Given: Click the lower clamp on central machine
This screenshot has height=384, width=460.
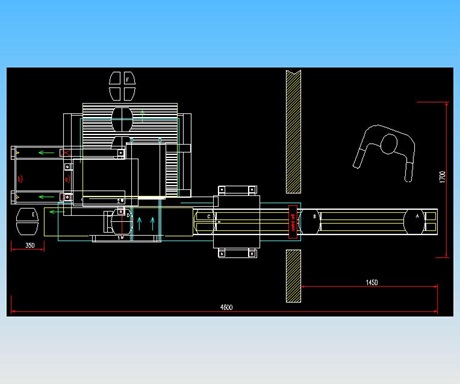Looking at the screenshot, I should point(237,253).
